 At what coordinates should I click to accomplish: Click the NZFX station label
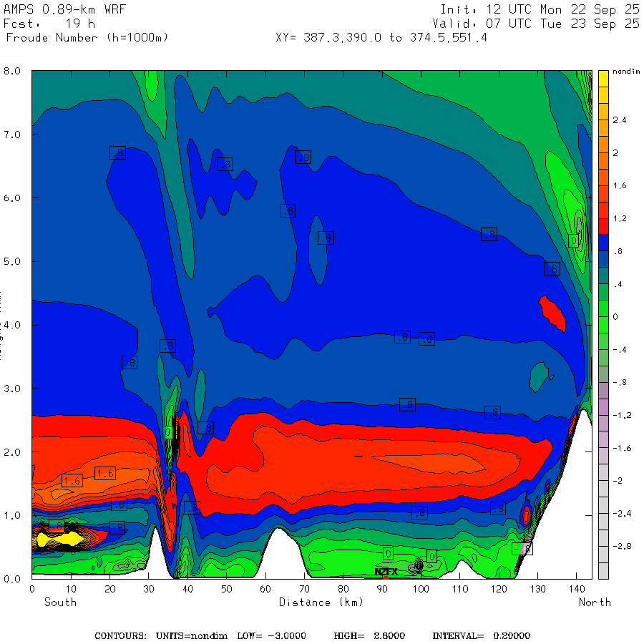click(386, 572)
